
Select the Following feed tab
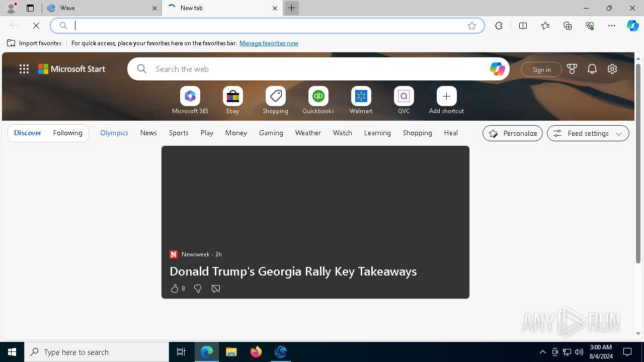click(67, 133)
